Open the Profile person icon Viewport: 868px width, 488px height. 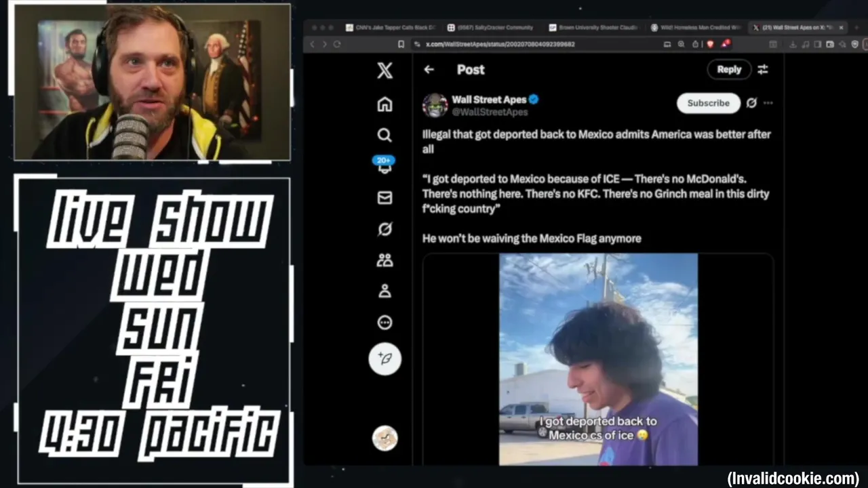(x=384, y=291)
